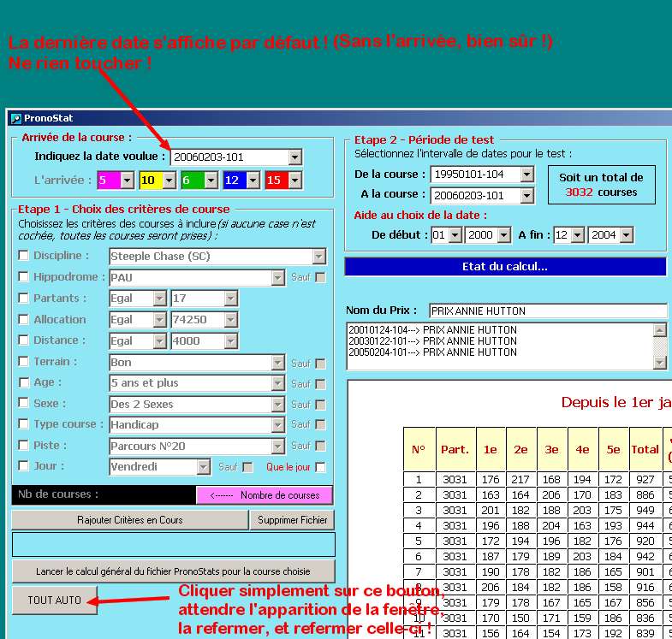Expand the Piste dropdown Parcours N°20

(277, 446)
